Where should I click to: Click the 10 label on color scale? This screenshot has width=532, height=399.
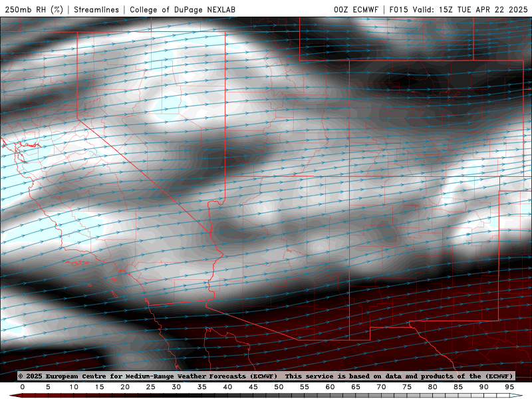tap(74, 387)
